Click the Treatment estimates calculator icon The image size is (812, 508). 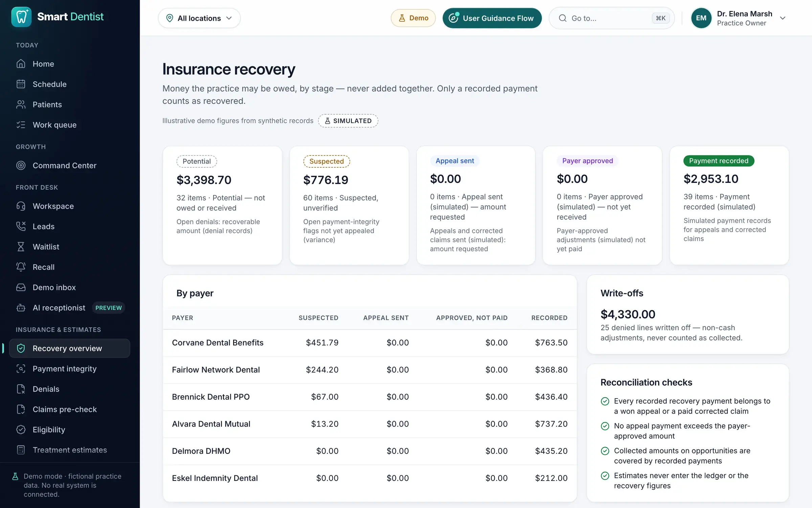pyautogui.click(x=21, y=450)
